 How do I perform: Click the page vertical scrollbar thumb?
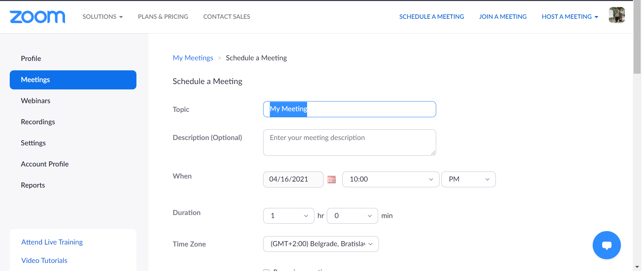637,37
